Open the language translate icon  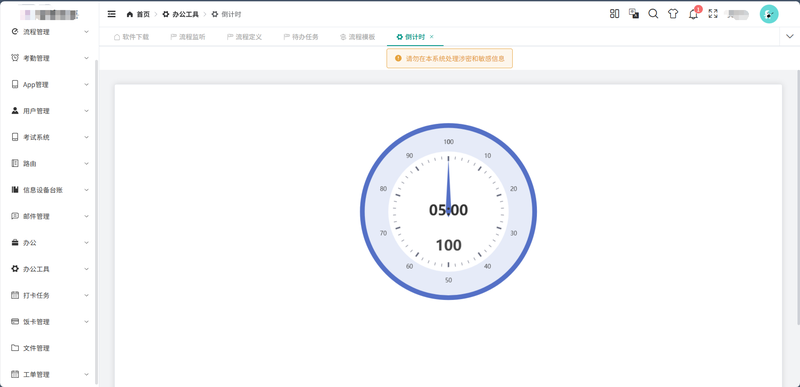coord(634,14)
